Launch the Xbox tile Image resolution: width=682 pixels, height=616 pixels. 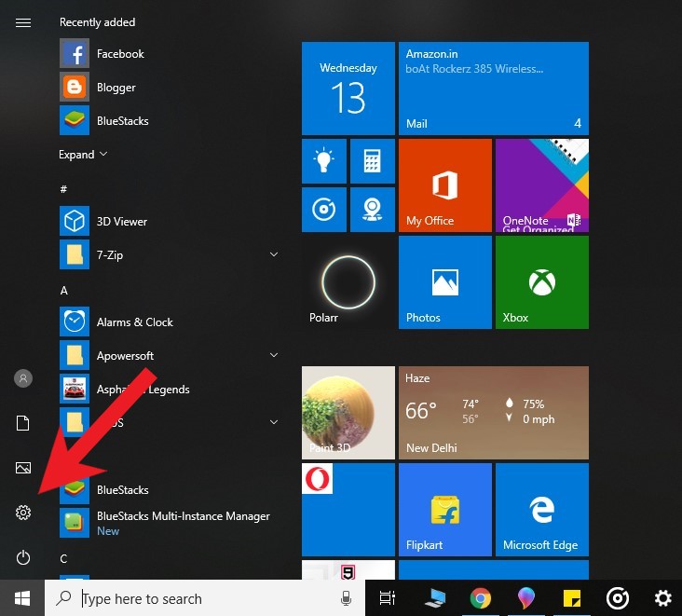pyautogui.click(x=542, y=282)
